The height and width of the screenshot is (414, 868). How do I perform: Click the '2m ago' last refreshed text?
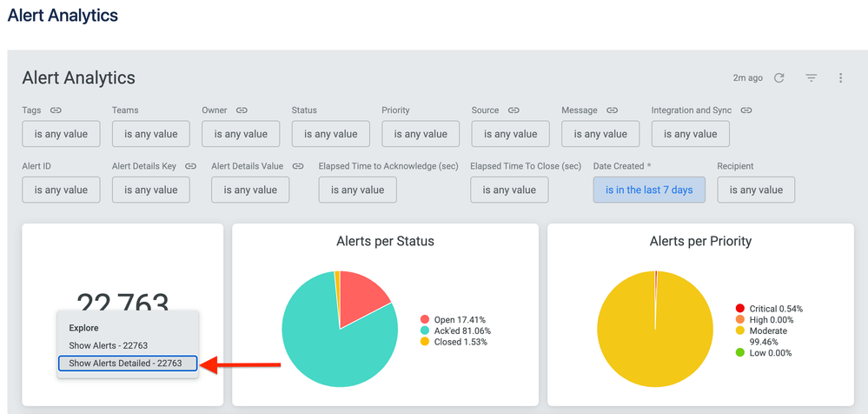point(747,78)
